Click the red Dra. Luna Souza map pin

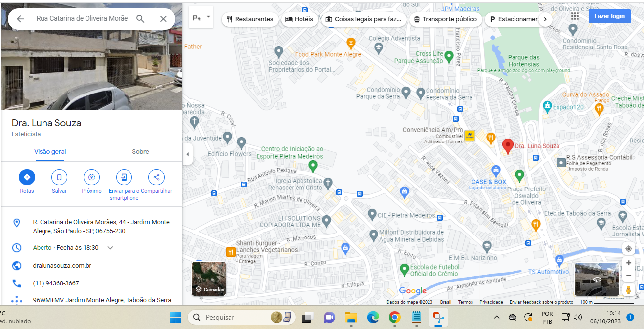(x=508, y=146)
